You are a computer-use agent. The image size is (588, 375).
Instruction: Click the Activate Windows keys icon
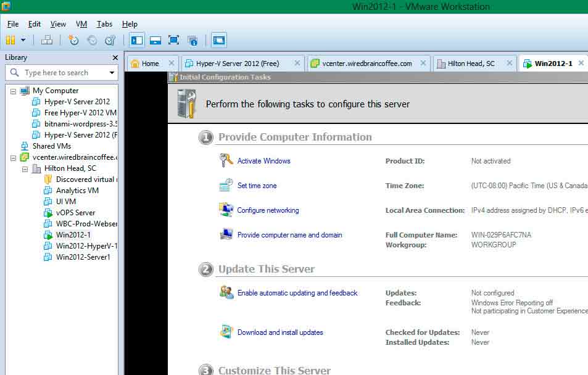[x=226, y=160]
